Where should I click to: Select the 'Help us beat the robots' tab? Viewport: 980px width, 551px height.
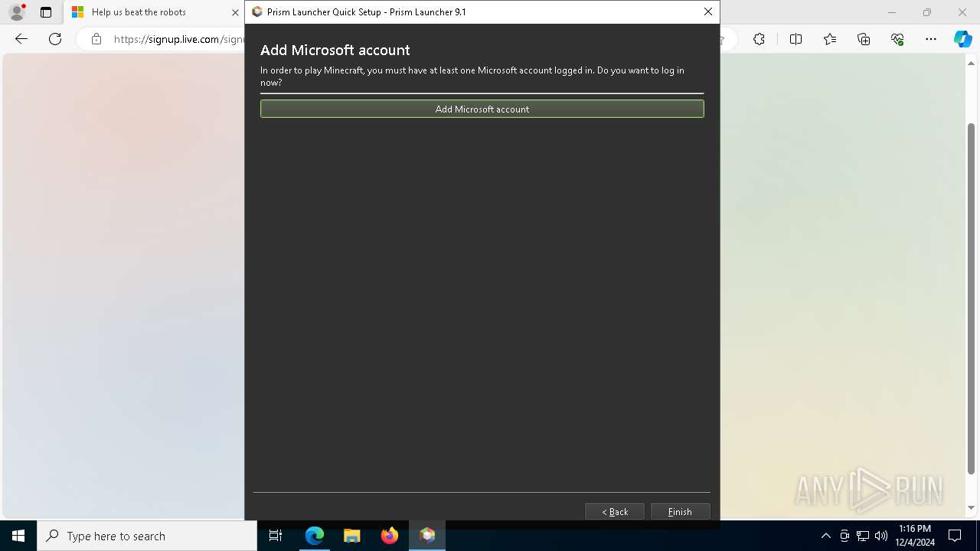(x=153, y=12)
